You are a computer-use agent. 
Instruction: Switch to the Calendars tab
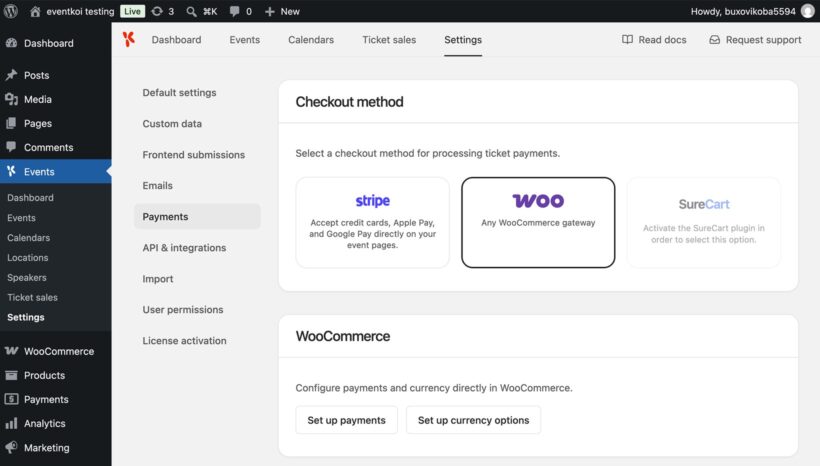(311, 40)
